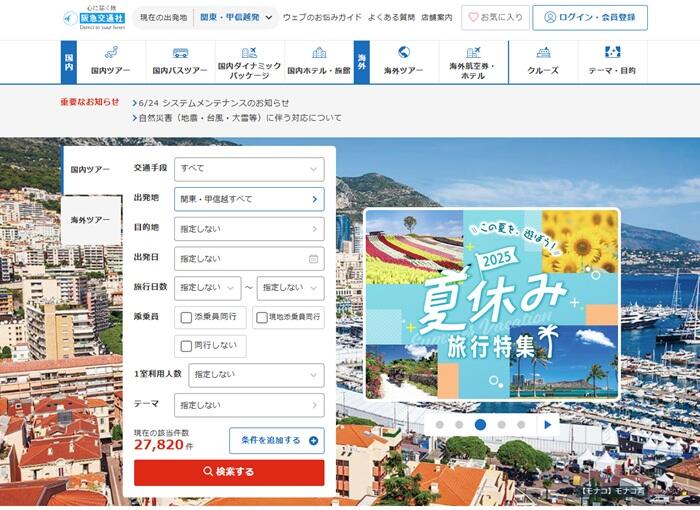Open the 関東・甲信越発 departure selector

coord(233,18)
